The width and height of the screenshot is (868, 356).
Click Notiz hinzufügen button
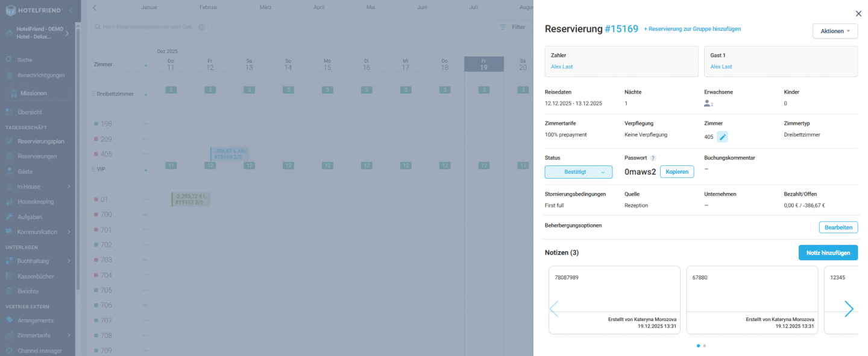pos(828,253)
